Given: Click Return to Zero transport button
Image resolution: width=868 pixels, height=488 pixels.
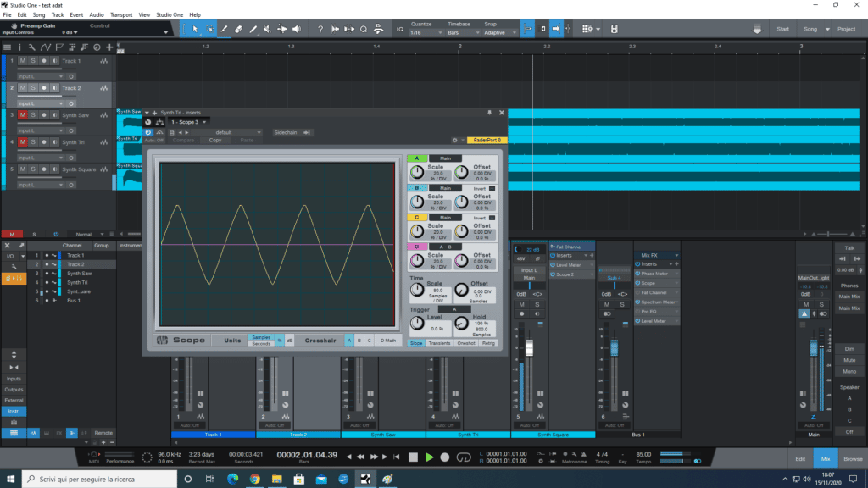Looking at the screenshot, I should (x=397, y=457).
